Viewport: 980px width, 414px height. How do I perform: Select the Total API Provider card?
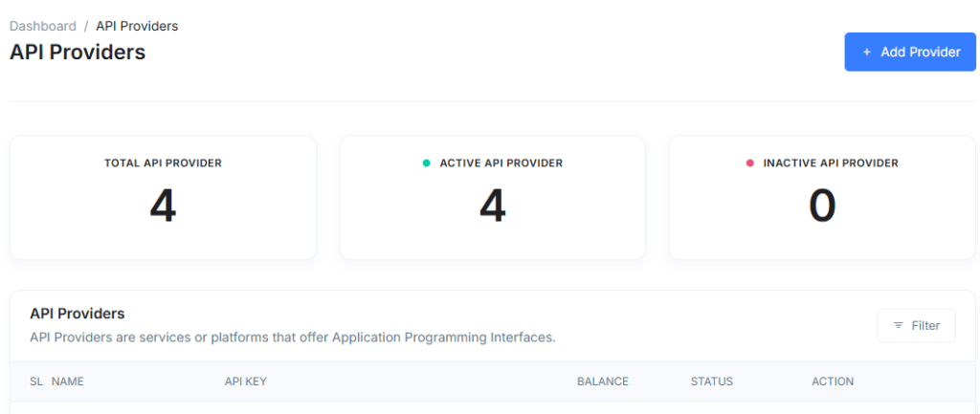[x=163, y=197]
